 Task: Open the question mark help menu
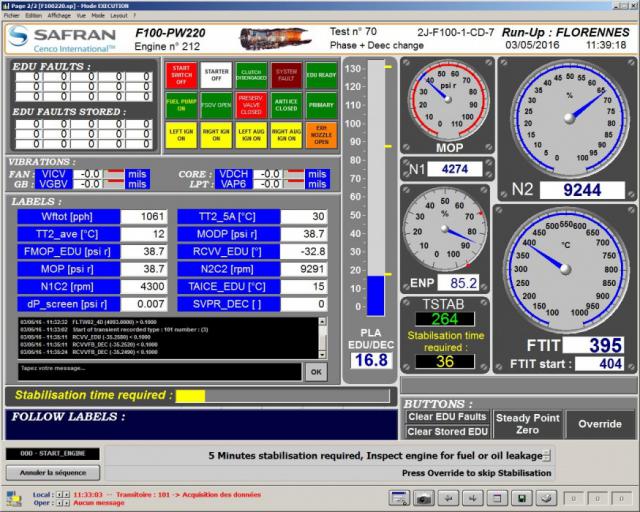pyautogui.click(x=135, y=16)
